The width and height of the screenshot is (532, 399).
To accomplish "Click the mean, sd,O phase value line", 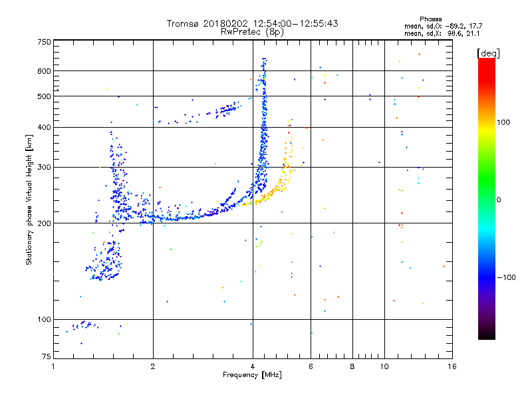I will (443, 26).
